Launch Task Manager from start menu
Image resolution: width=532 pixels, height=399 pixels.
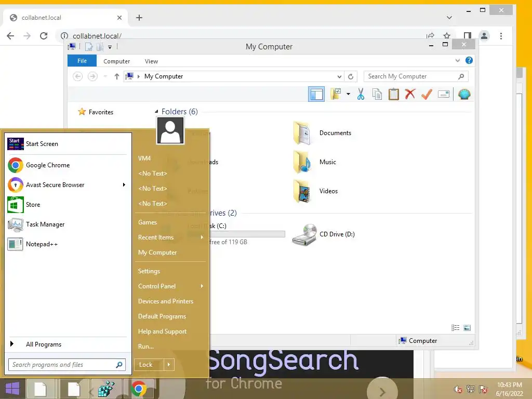coord(66,224)
